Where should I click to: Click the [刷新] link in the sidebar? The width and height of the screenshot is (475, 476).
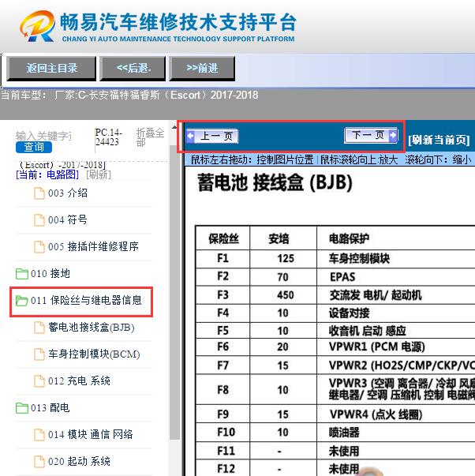point(99,174)
